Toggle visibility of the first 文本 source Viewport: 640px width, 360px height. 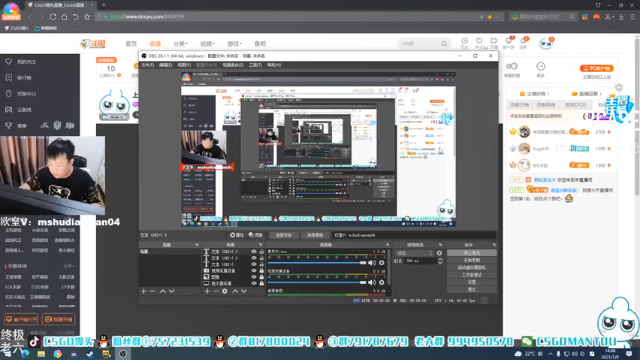click(254, 252)
